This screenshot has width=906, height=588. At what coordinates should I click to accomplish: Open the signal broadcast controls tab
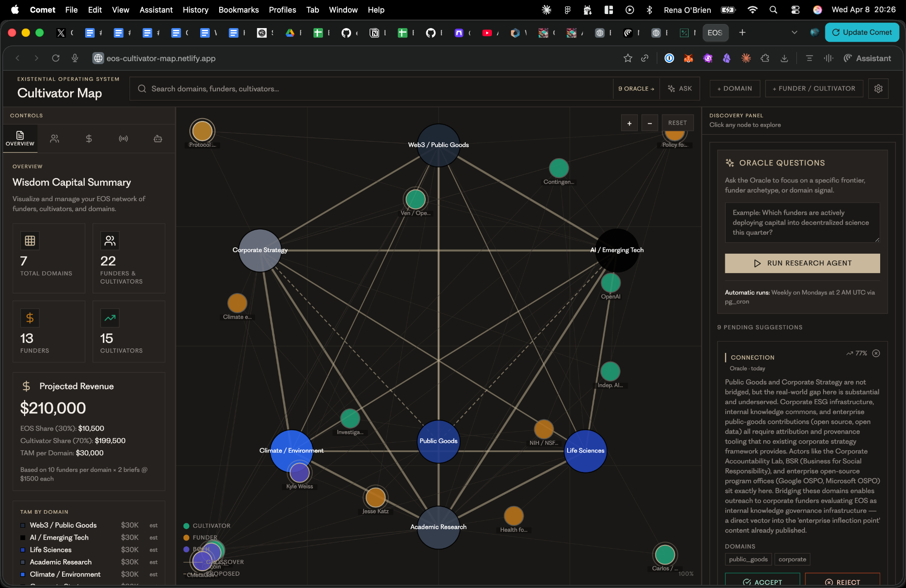[123, 139]
